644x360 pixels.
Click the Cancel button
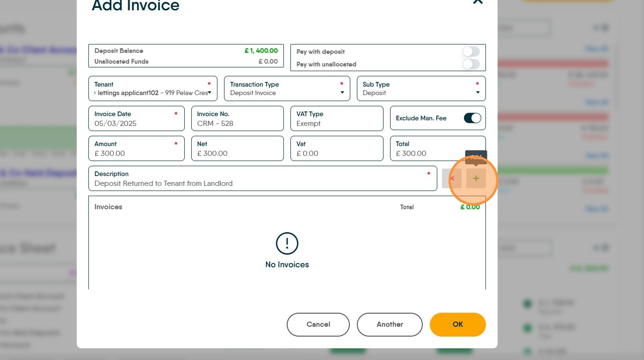click(318, 324)
